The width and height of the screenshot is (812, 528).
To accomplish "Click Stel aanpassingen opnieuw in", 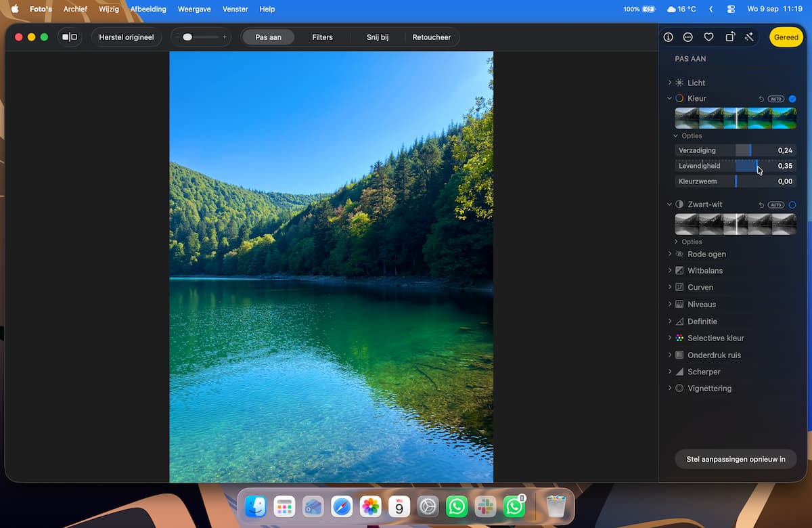I will tap(736, 459).
